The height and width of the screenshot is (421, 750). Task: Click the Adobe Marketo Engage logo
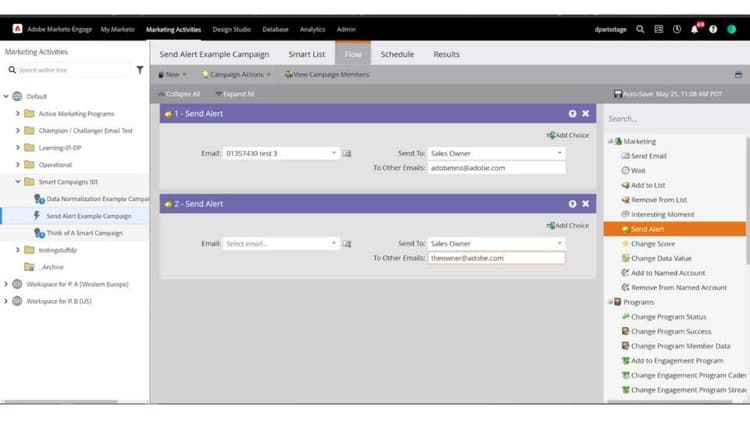point(17,29)
